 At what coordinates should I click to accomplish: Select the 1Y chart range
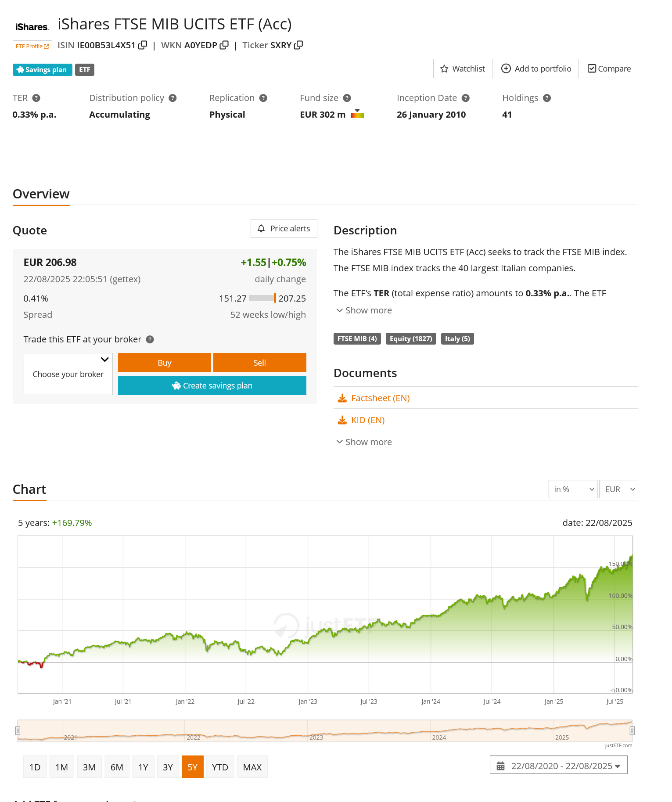click(143, 767)
